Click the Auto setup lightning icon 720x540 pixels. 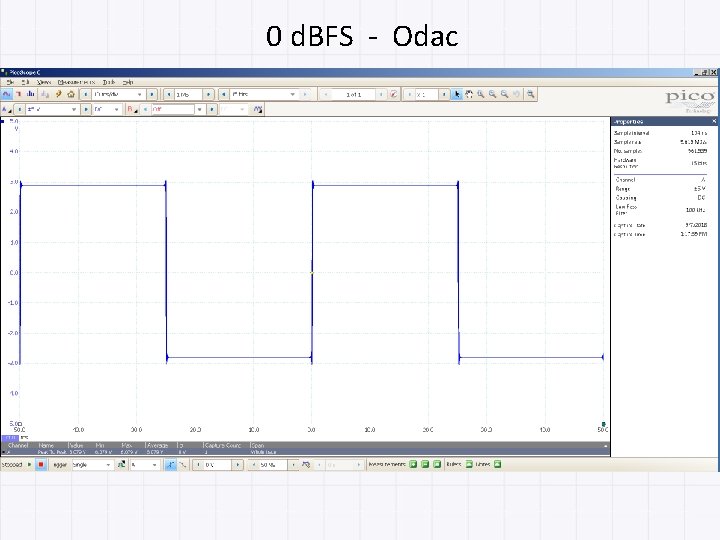pyautogui.click(x=58, y=94)
